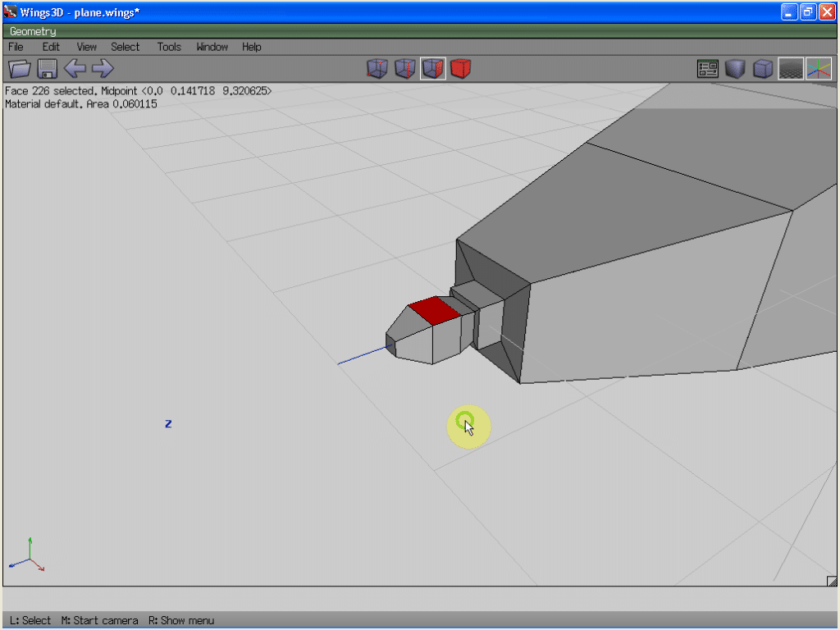The height and width of the screenshot is (630, 840).
Task: Toggle flat shading cube icon
Action: (x=735, y=69)
